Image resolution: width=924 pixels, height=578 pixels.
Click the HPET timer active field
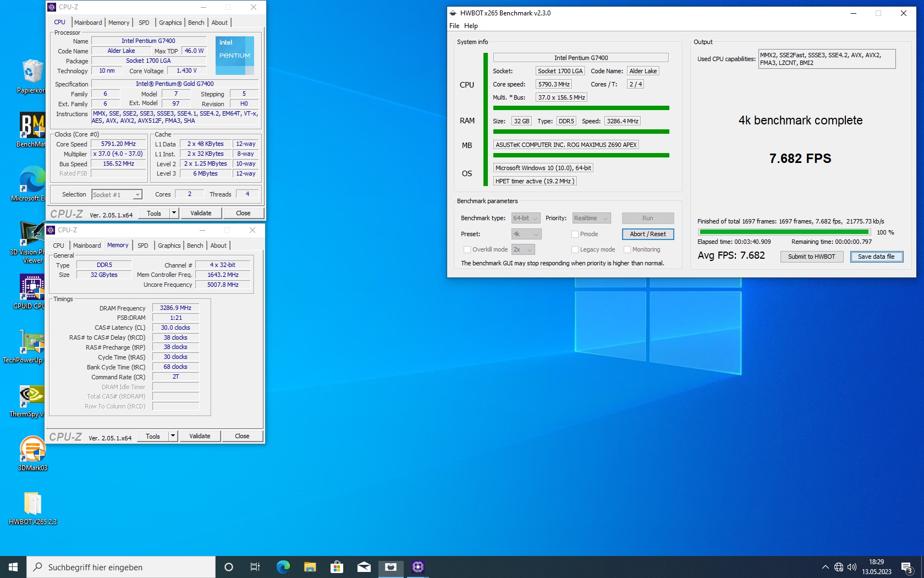pyautogui.click(x=535, y=181)
